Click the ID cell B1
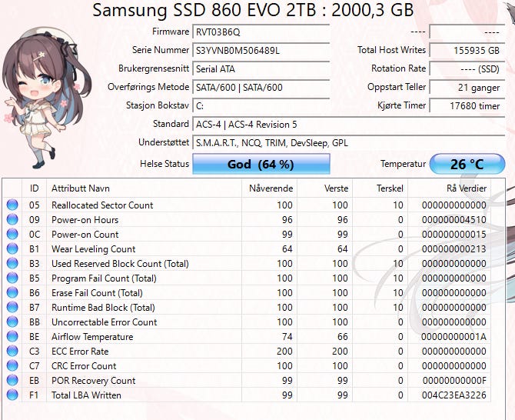This screenshot has height=420, width=515. [34, 248]
